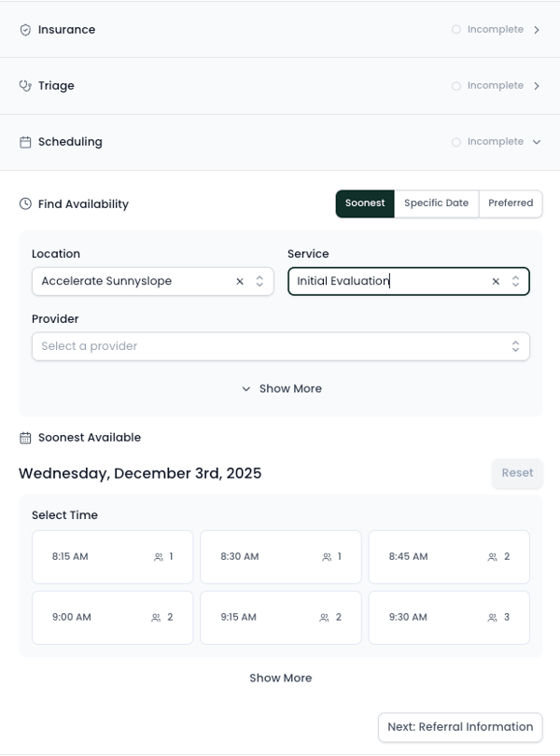Click the Find Availability clock icon
Screen dimensions: 560x756
(25, 203)
